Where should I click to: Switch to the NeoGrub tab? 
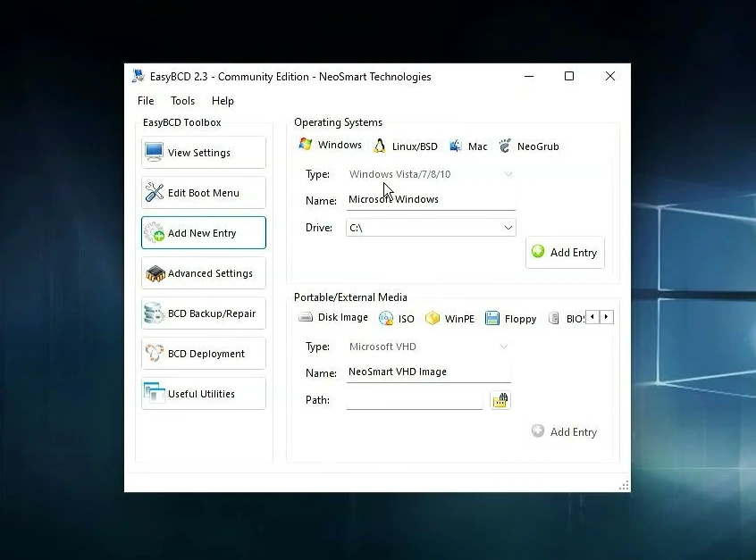[529, 146]
